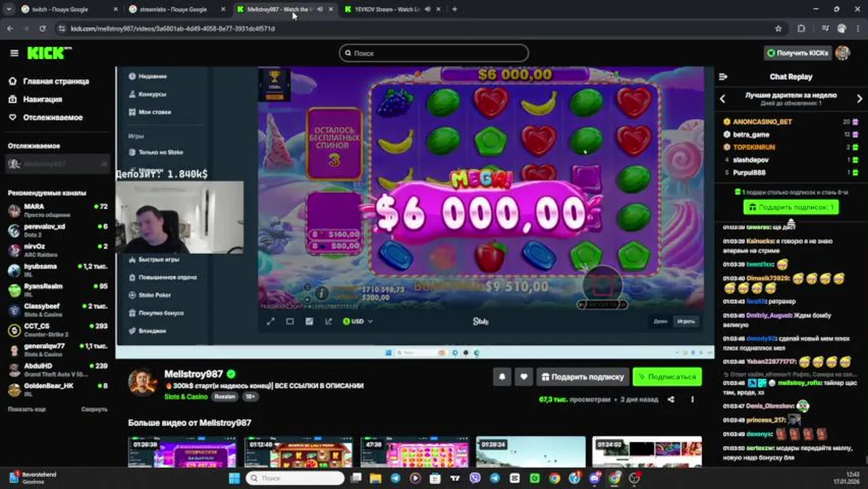Open Отслеживаемое in the sidebar
The width and height of the screenshot is (868, 489).
tap(46, 117)
